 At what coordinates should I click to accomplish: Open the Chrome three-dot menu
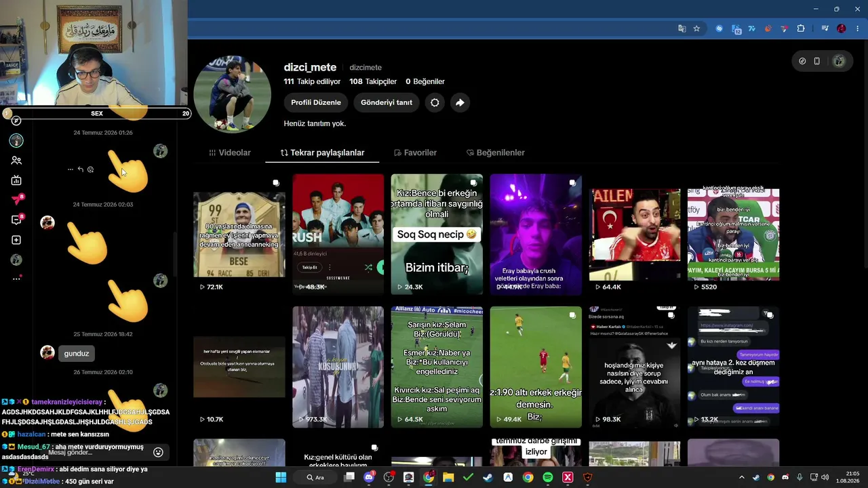[x=856, y=28]
